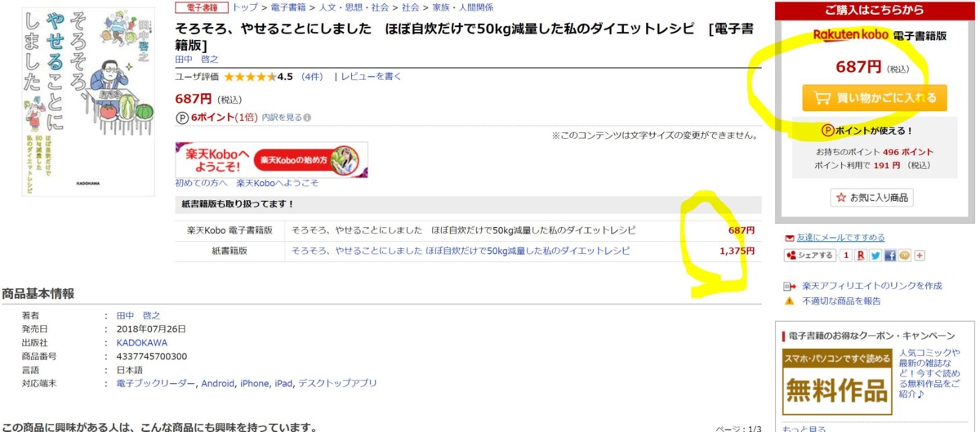Go to 家族・人間関係 breadcrumb
The height and width of the screenshot is (432, 980).
[461, 7]
